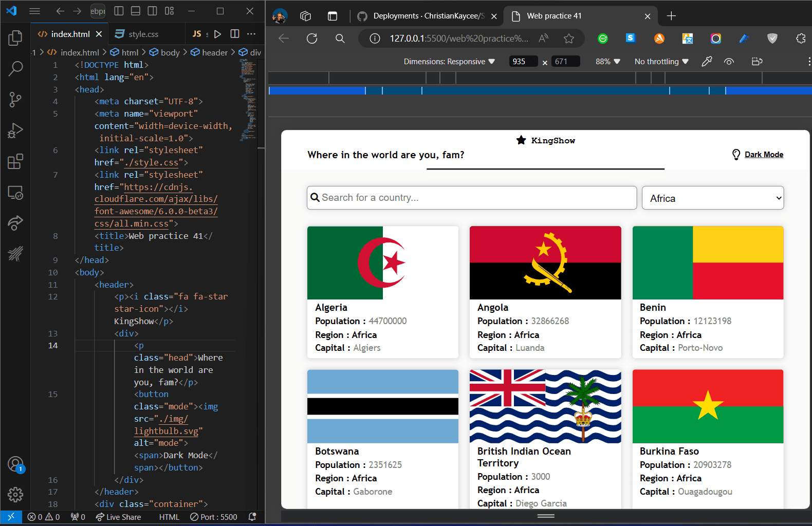Viewport: 812px width, 526px height.
Task: Toggle primary side bar in VS Code
Action: click(x=119, y=11)
